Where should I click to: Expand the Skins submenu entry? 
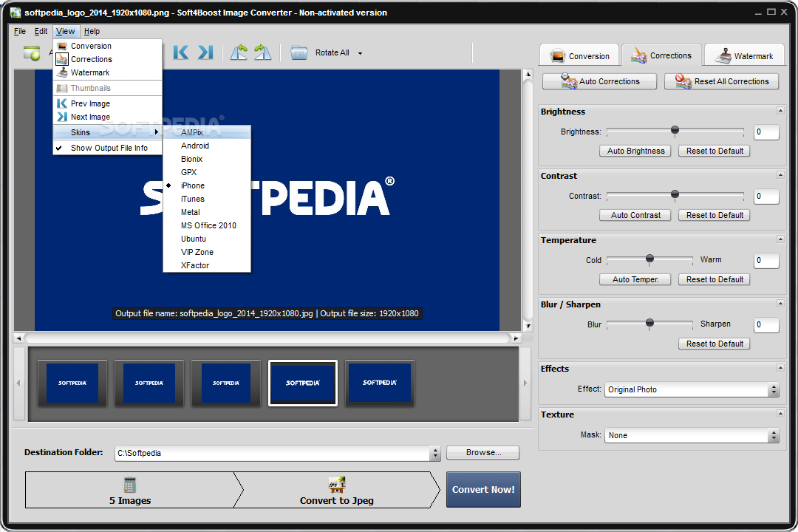coord(107,132)
